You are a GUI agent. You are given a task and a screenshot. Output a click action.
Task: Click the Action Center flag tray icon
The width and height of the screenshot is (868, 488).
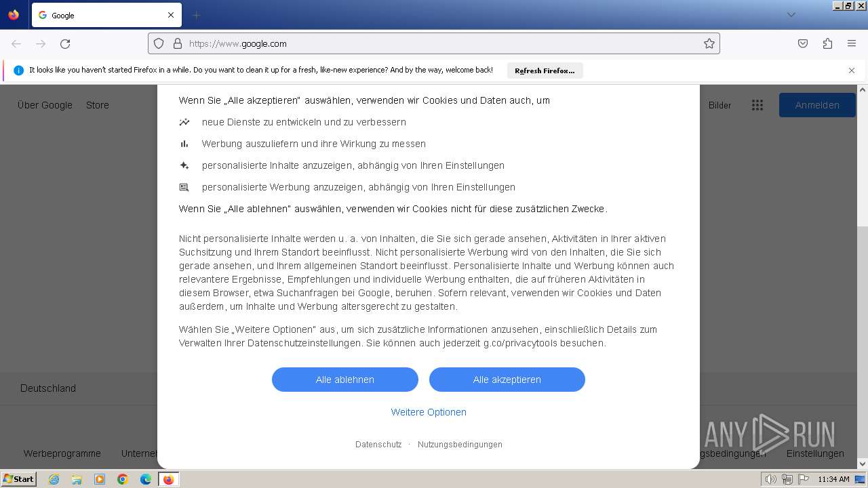[x=803, y=479]
